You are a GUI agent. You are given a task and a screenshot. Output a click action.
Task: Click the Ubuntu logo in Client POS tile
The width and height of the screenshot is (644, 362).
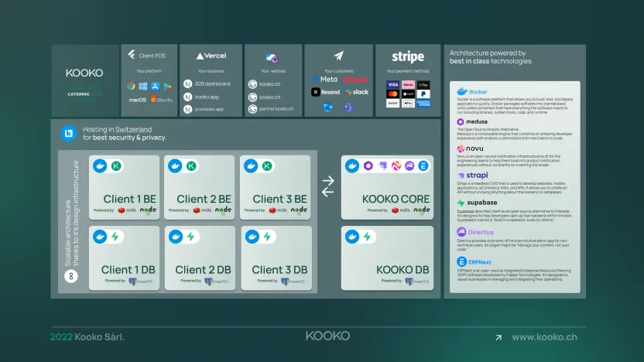click(162, 99)
